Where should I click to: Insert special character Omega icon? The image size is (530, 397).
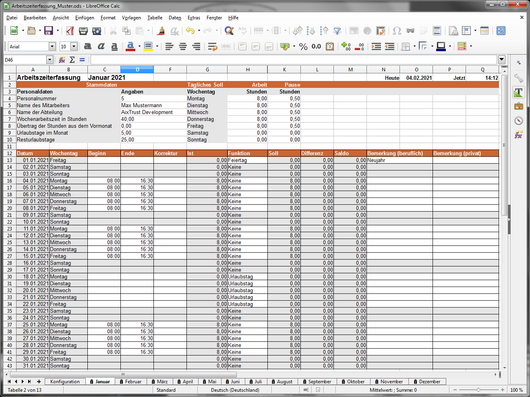tap(397, 31)
